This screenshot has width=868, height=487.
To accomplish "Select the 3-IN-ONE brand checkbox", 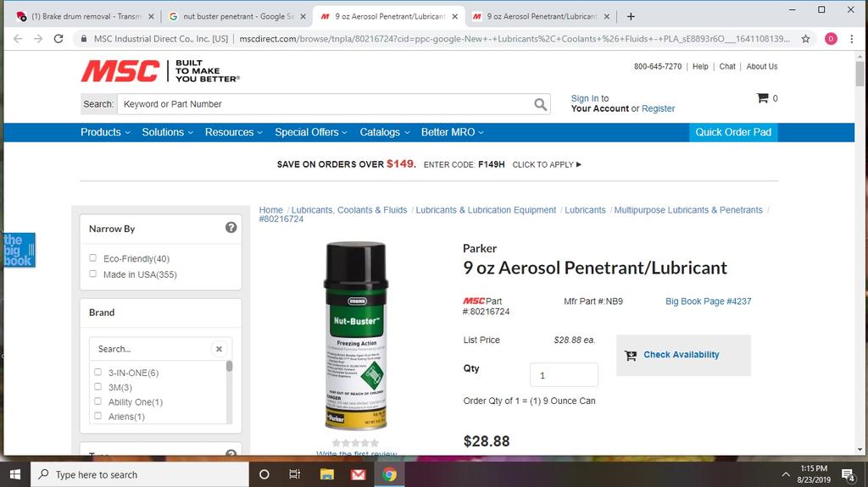I will (x=98, y=372).
